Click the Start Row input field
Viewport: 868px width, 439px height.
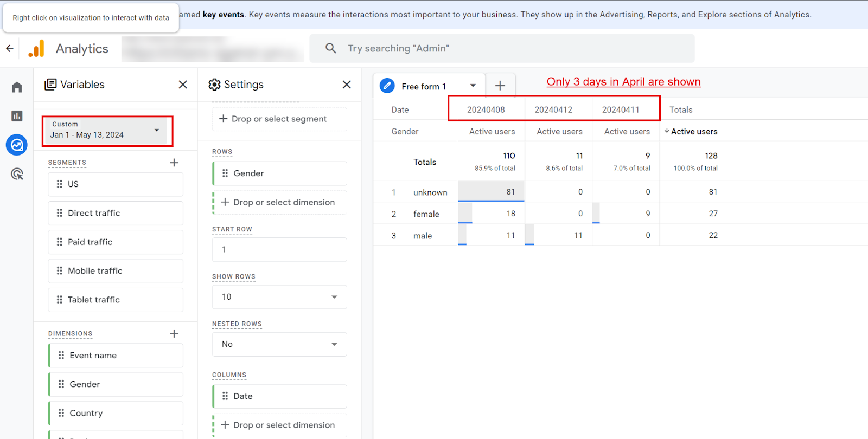pos(279,250)
